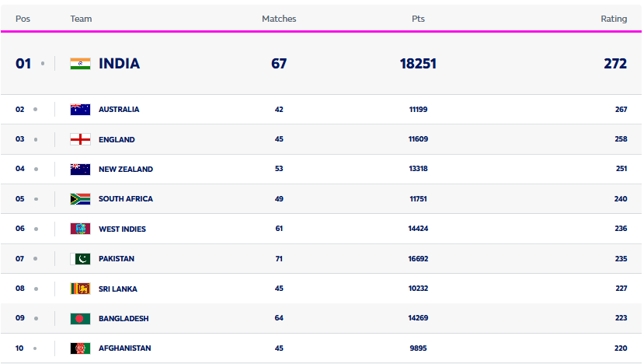Viewport: 644px width, 364px height.
Task: Click the South Africa flag icon
Action: [80, 199]
